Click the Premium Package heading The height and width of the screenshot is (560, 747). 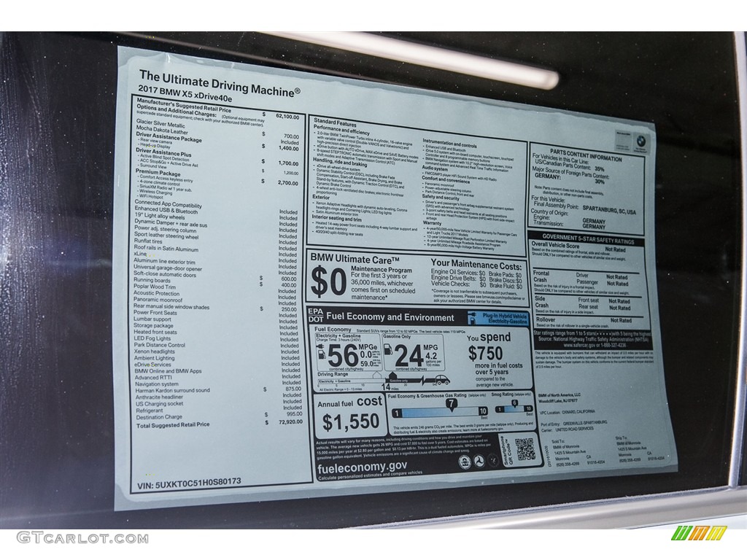158,173
